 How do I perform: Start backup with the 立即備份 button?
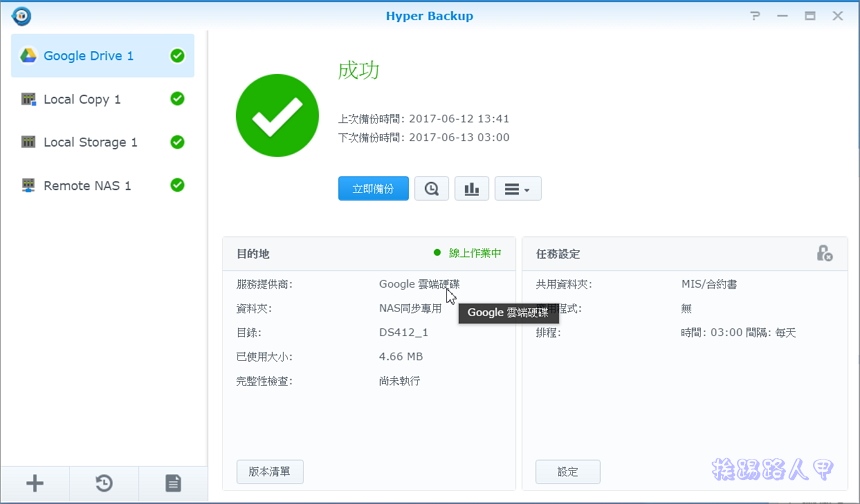pyautogui.click(x=373, y=189)
